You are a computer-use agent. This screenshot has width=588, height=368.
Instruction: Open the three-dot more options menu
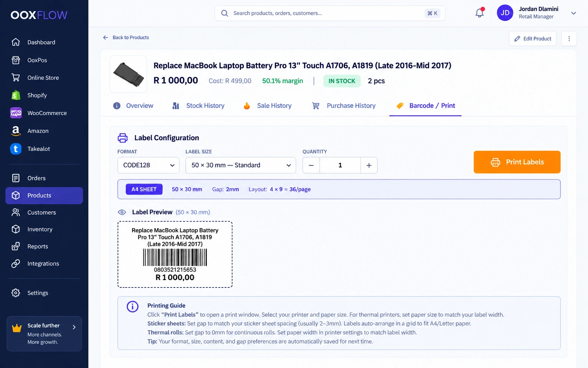click(x=569, y=39)
